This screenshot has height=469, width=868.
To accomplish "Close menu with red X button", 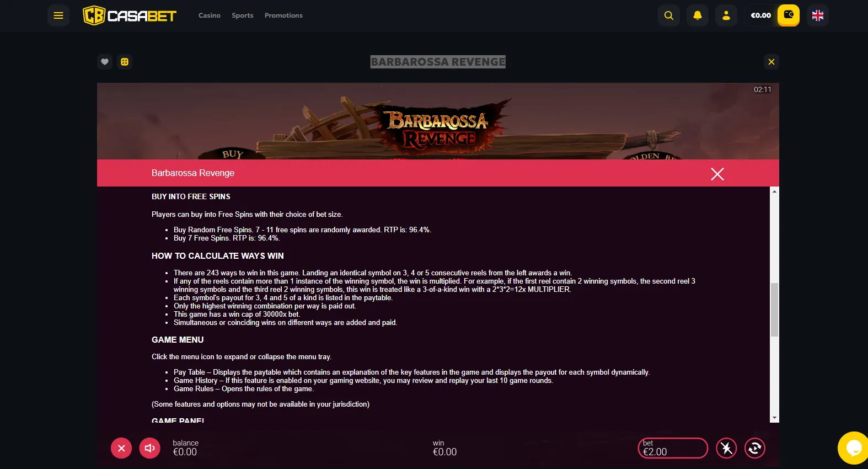I will pos(121,448).
